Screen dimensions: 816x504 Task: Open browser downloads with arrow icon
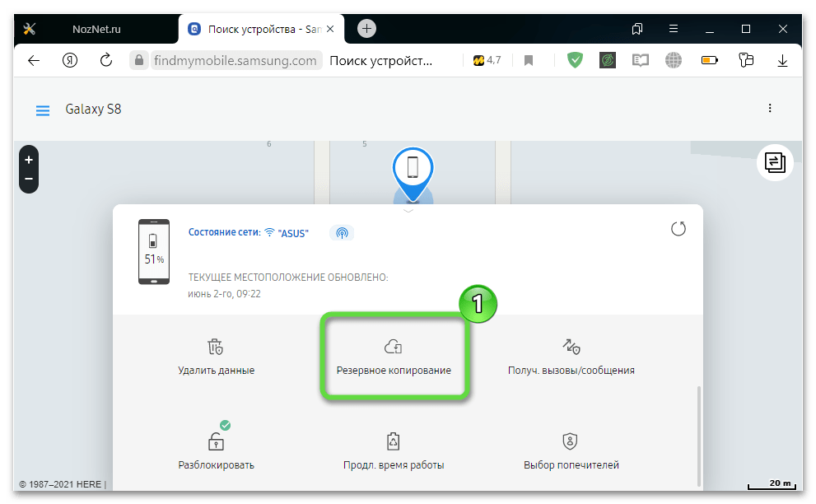[782, 60]
